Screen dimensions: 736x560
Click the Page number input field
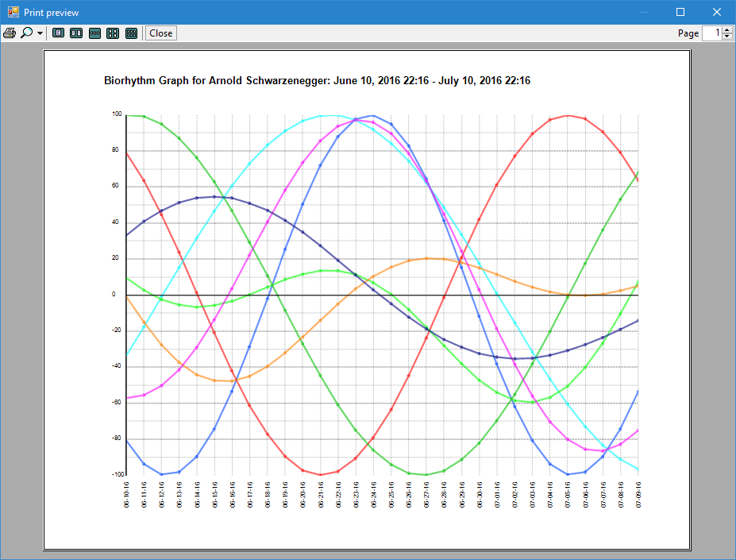coord(711,33)
